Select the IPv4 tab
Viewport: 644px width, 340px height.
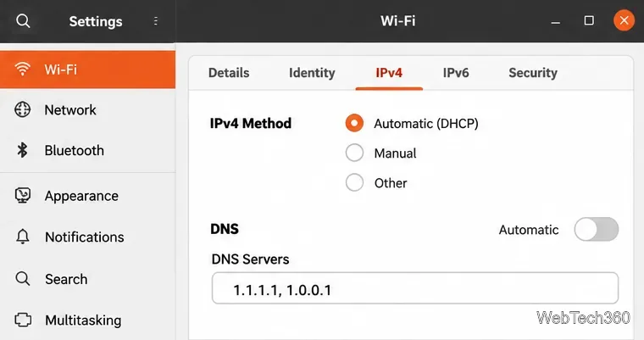pos(389,73)
